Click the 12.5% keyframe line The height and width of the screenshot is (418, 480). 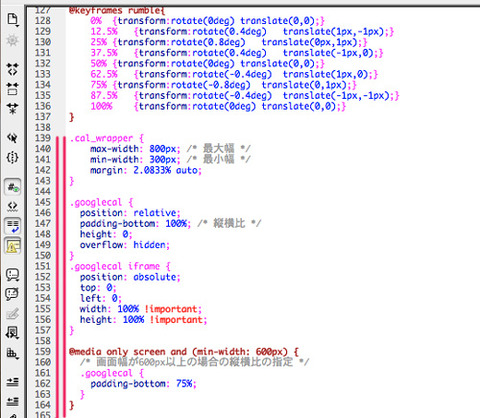[242, 32]
